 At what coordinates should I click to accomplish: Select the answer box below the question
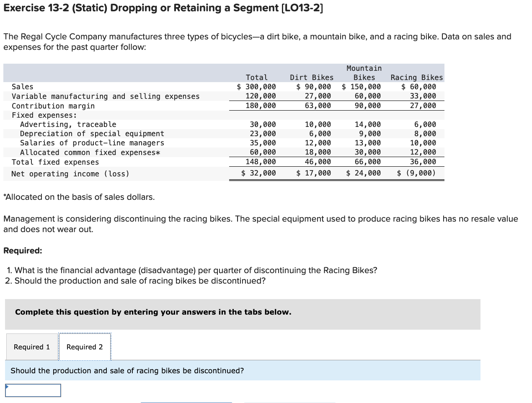[33, 390]
